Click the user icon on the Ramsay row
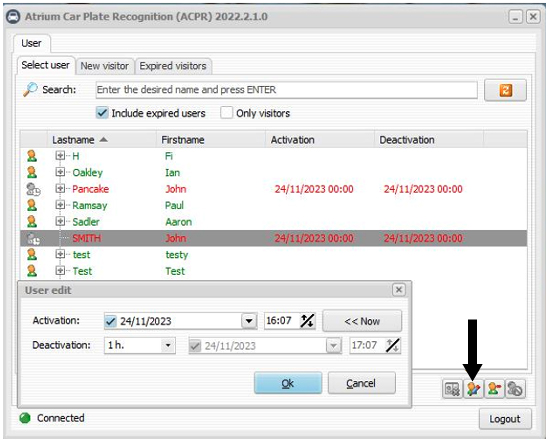 coord(32,205)
